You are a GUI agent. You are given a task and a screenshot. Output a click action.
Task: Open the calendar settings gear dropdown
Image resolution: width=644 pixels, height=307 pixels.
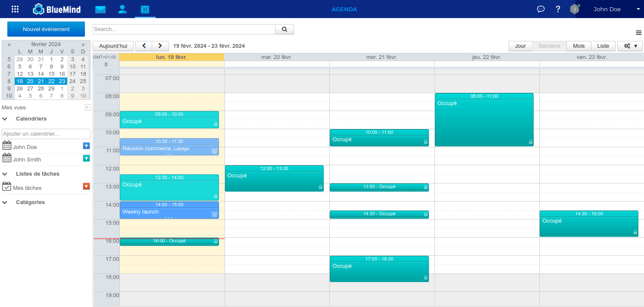tap(630, 46)
